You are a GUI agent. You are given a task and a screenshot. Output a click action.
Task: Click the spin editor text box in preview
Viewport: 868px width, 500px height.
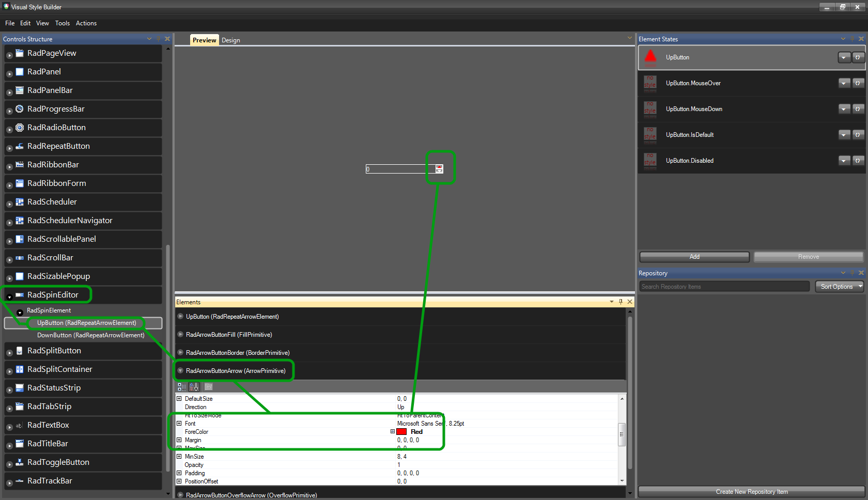pos(400,169)
